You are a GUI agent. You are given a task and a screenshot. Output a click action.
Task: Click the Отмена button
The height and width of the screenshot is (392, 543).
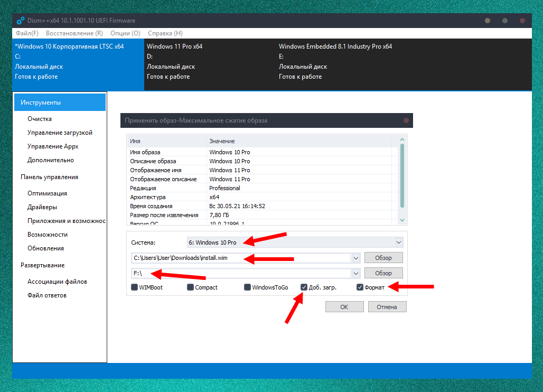pyautogui.click(x=387, y=307)
